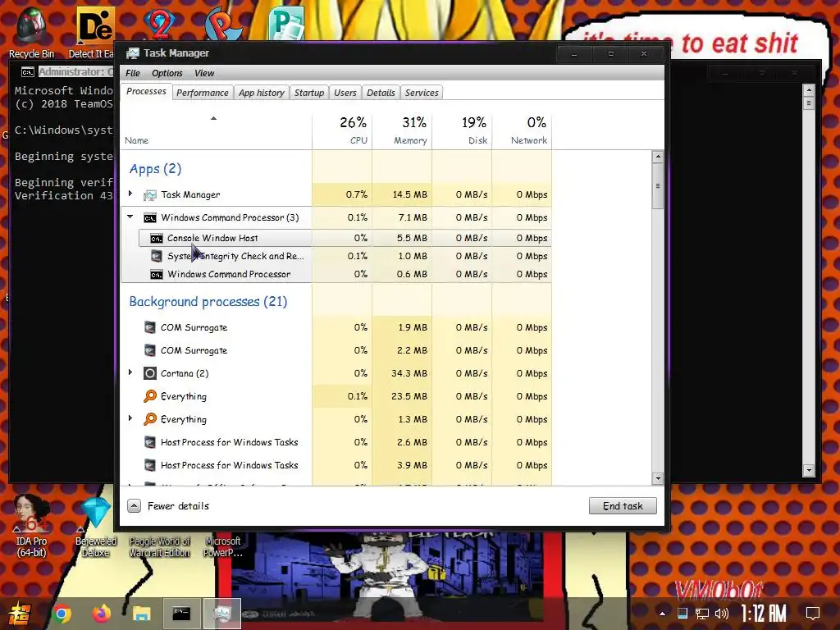The image size is (840, 630).
Task: Switch to the App history tab
Action: [x=262, y=93]
